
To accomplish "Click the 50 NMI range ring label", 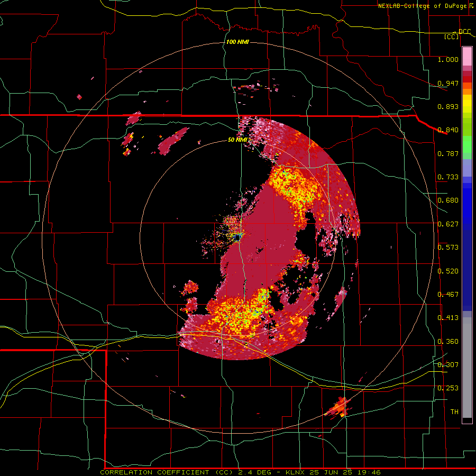I will pos(237,140).
